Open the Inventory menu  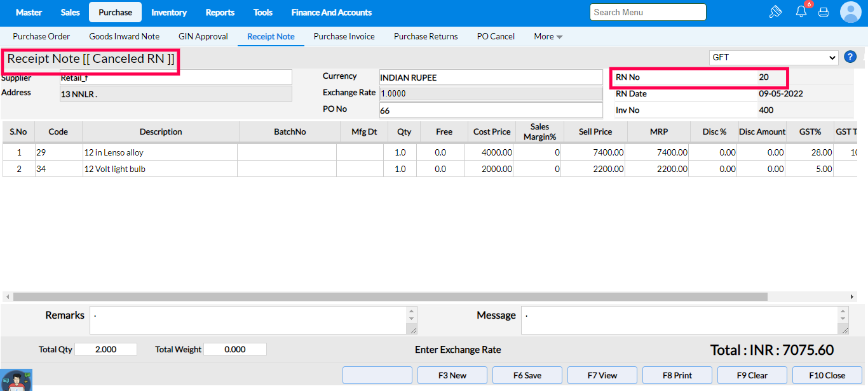pos(169,12)
